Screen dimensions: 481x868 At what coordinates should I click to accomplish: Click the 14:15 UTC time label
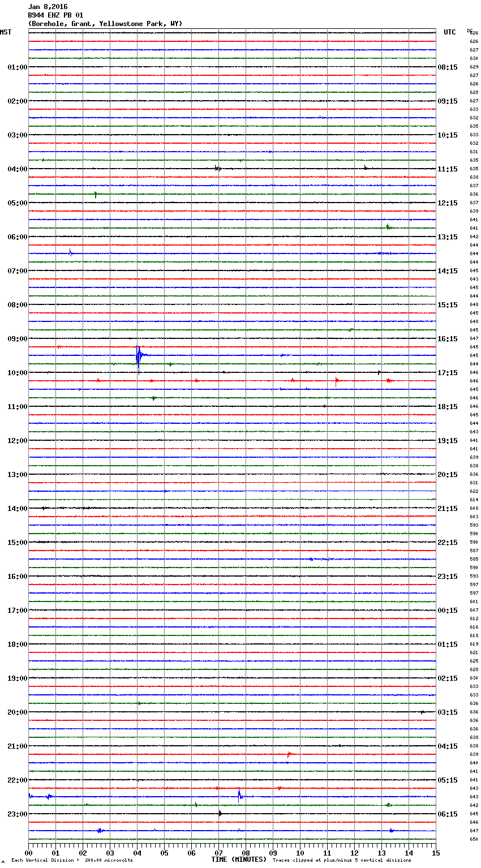coord(448,271)
